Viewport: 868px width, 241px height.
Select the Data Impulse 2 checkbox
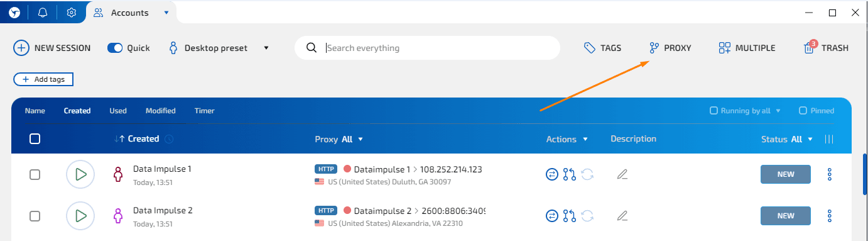35,216
